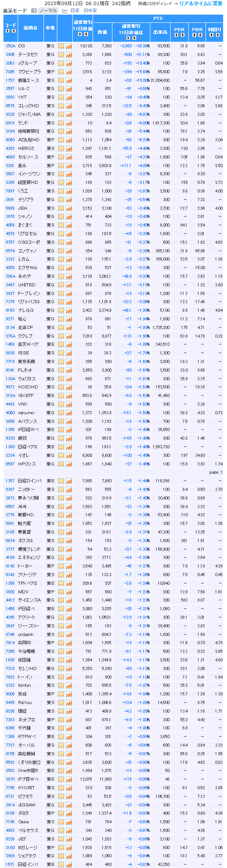Open the book icon for DG row
The height and width of the screenshot is (868, 227).
click(x=61, y=46)
